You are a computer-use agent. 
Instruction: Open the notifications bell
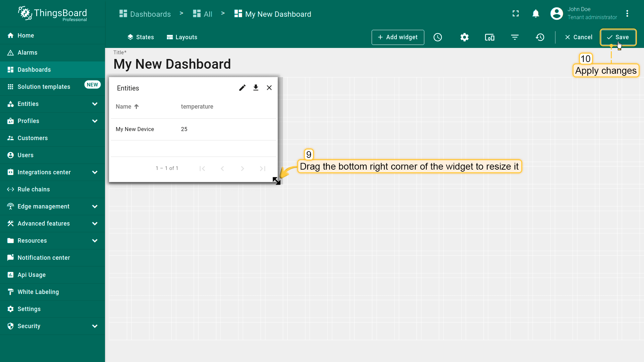[536, 13]
